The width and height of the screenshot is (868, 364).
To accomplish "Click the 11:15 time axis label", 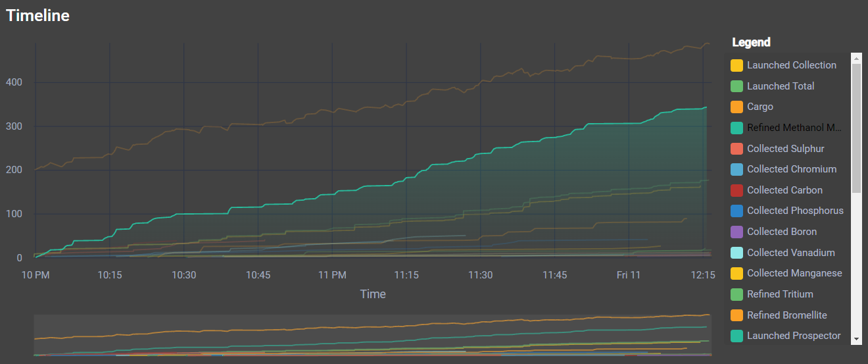I will click(406, 275).
